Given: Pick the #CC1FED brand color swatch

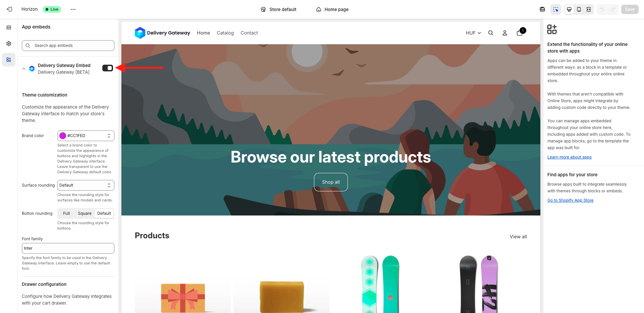Looking at the screenshot, I should coord(63,136).
